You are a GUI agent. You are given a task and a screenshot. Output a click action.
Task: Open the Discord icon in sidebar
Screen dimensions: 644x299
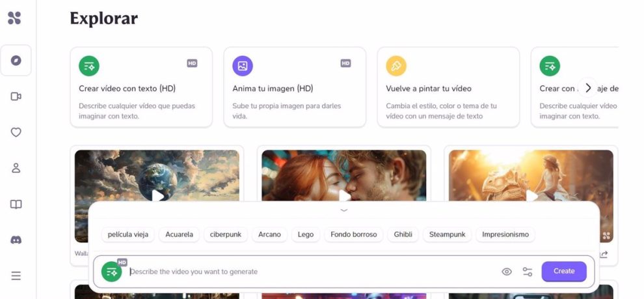[16, 240]
